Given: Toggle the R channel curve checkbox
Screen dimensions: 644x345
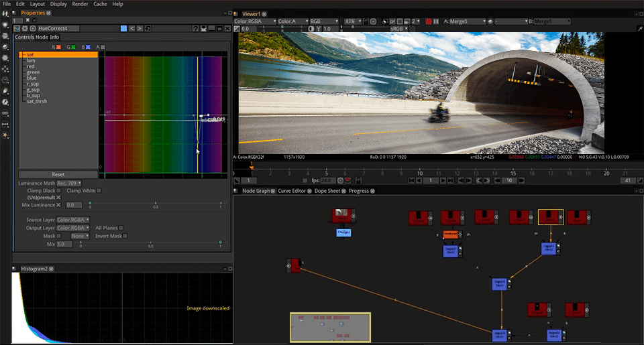Looking at the screenshot, I should point(58,47).
